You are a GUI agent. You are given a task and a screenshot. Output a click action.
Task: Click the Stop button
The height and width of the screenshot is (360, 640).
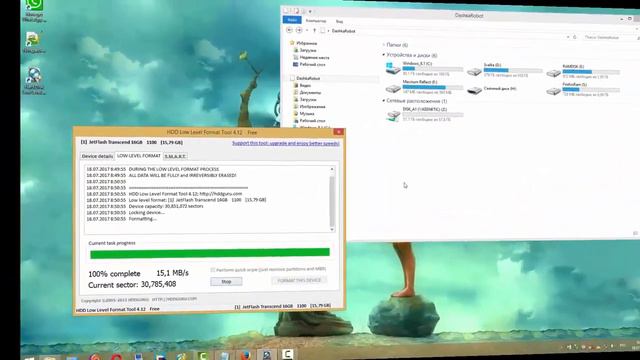pos(226,281)
